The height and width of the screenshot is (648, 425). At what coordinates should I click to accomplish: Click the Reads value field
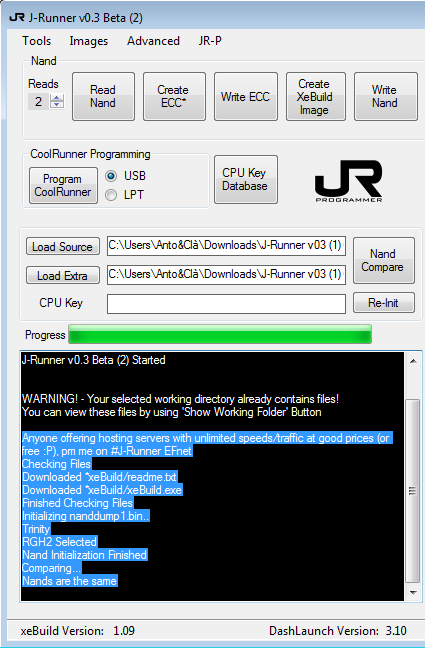[x=39, y=101]
